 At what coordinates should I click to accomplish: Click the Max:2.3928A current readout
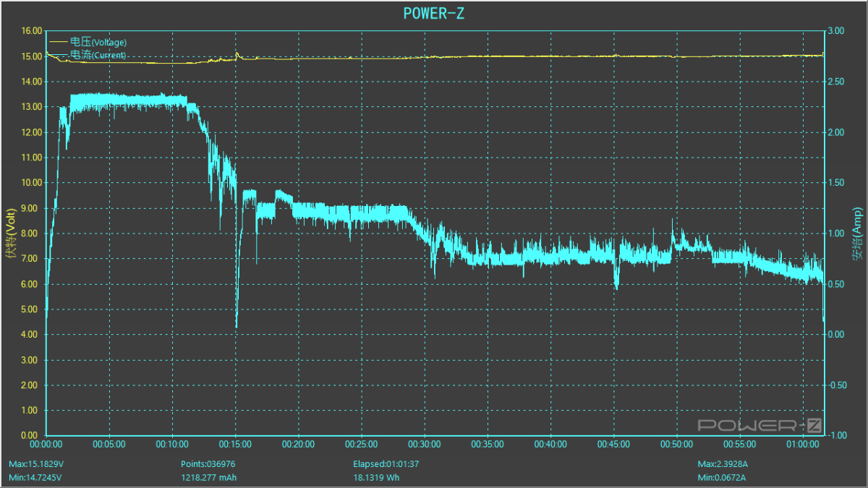pos(721,463)
